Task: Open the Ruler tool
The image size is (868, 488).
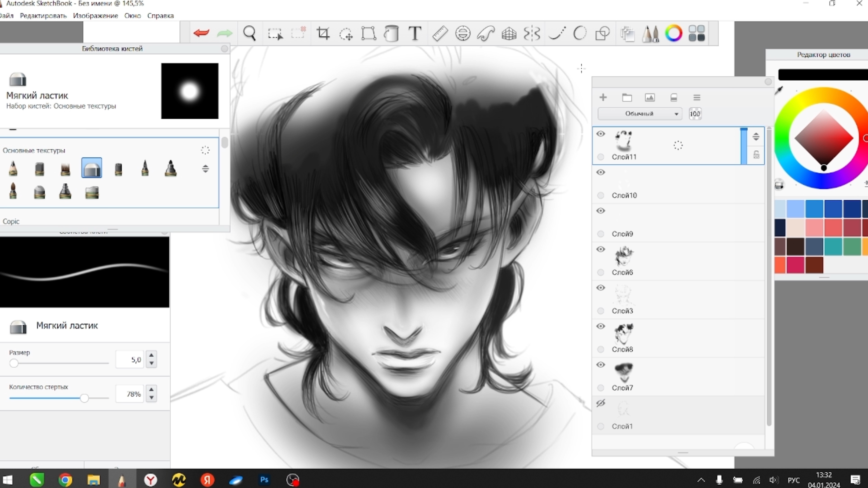Action: pyautogui.click(x=440, y=33)
